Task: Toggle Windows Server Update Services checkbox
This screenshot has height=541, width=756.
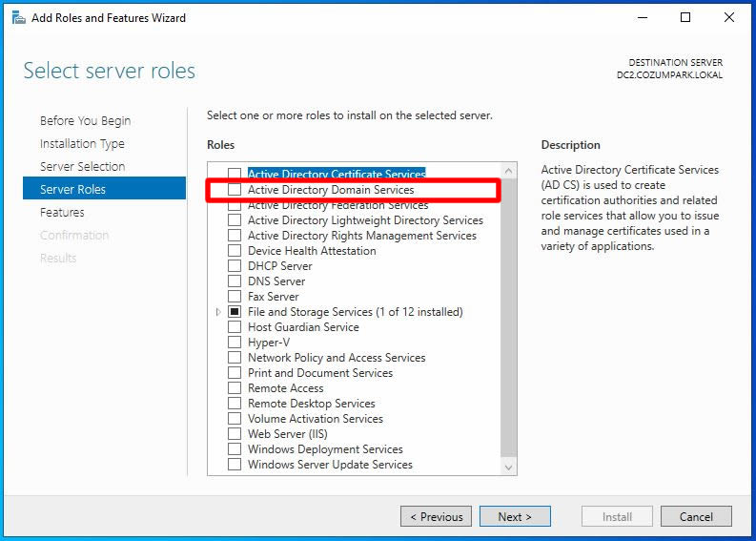Action: pyautogui.click(x=235, y=465)
